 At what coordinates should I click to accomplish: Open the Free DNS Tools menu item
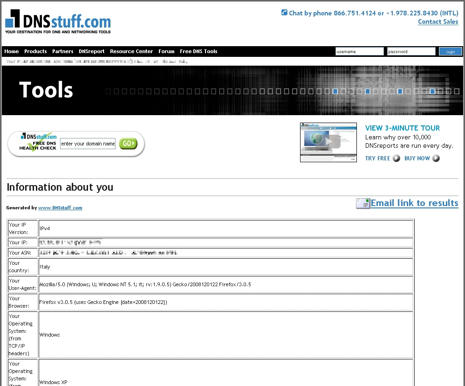[198, 51]
